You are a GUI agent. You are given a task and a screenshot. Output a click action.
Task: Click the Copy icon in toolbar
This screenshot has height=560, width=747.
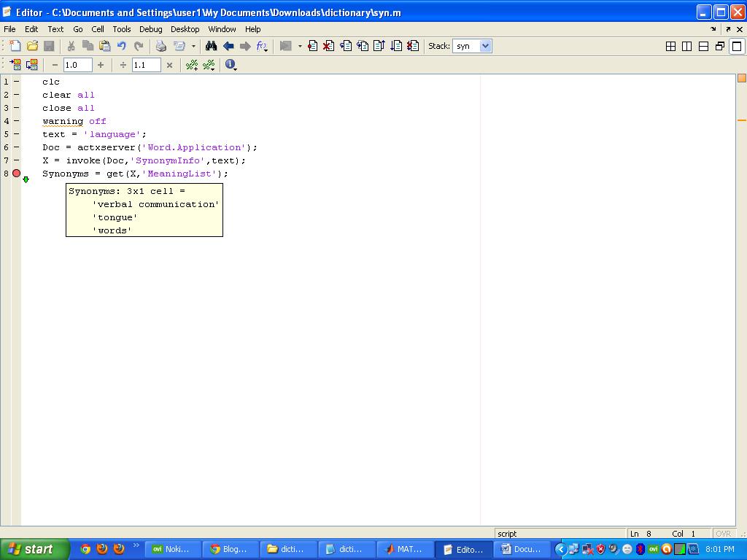tap(88, 46)
